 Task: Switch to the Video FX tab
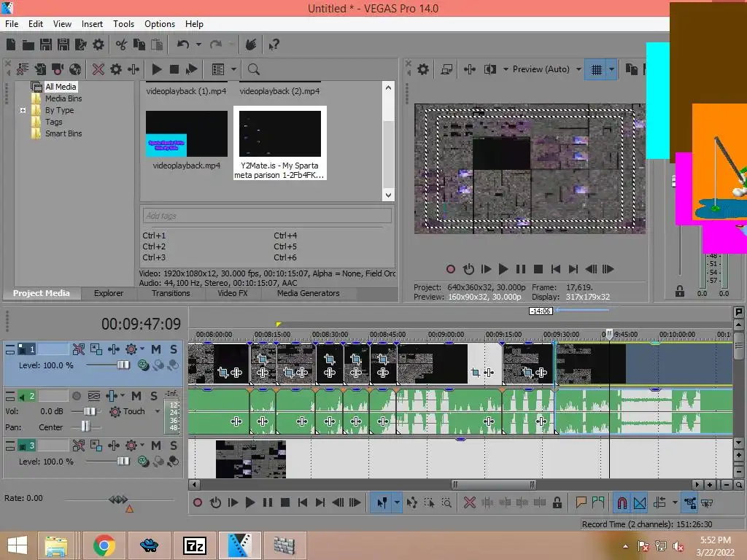(x=233, y=293)
